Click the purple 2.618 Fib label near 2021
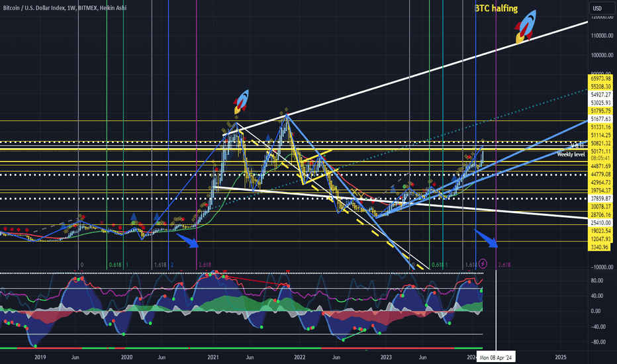 pyautogui.click(x=205, y=265)
